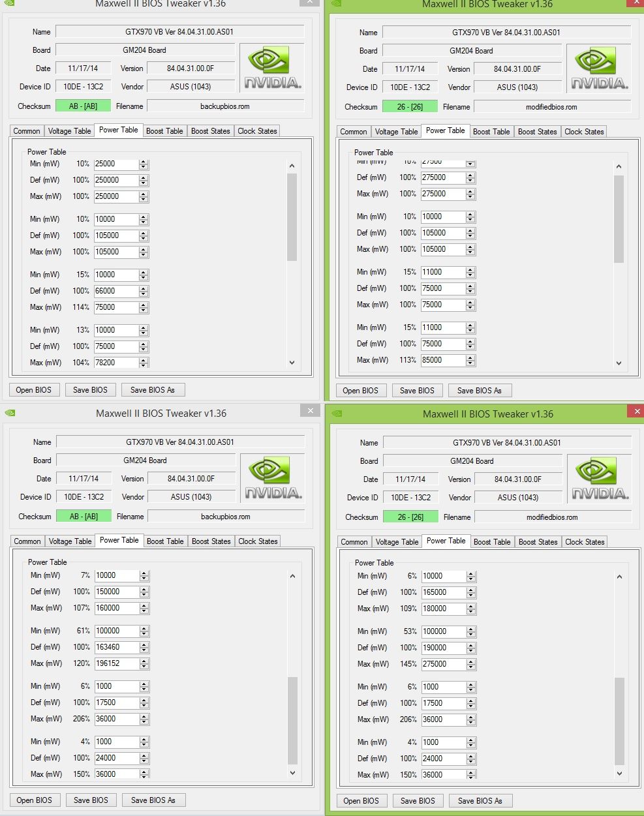Click the Def field containing 150000
The image size is (644, 816).
[x=117, y=592]
